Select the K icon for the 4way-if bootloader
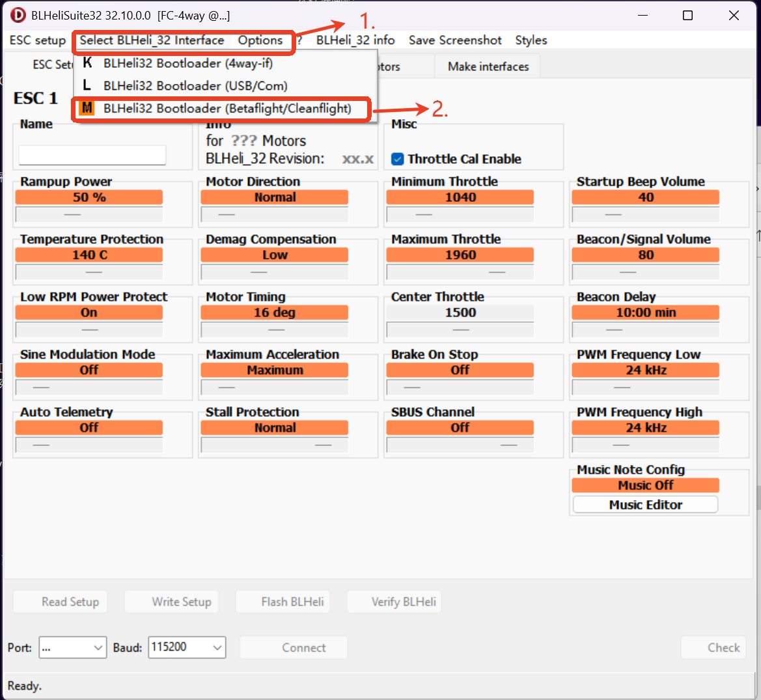761x700 pixels. (x=87, y=63)
